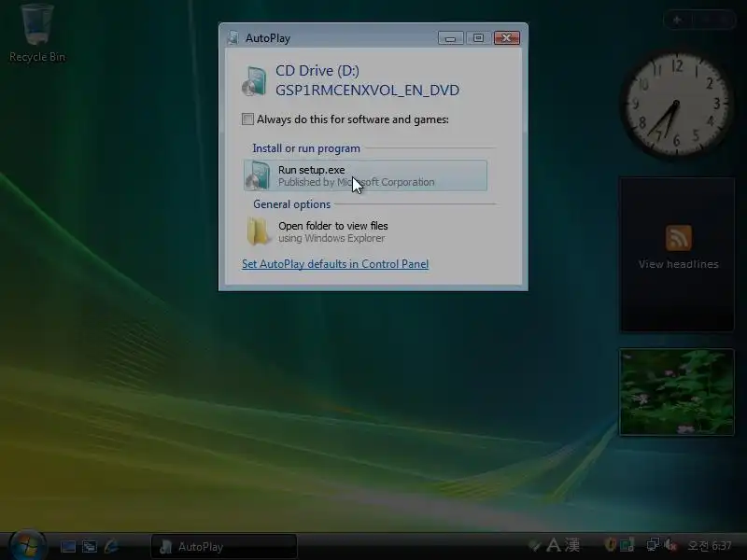Click the analog clock sidebar gadget
This screenshot has width=747, height=560.
pyautogui.click(x=676, y=105)
